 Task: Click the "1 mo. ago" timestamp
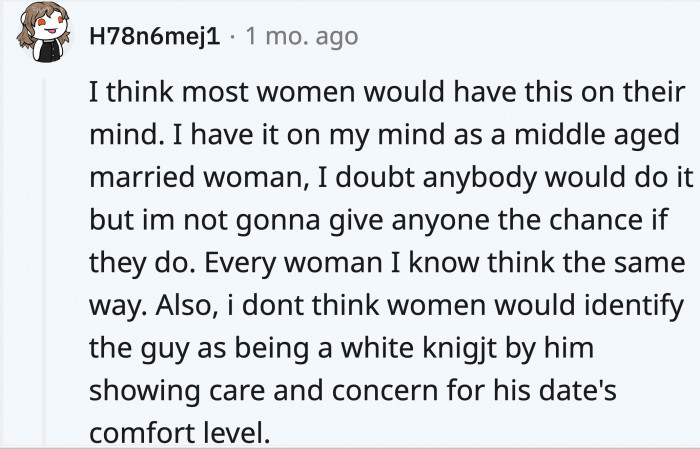[298, 38]
